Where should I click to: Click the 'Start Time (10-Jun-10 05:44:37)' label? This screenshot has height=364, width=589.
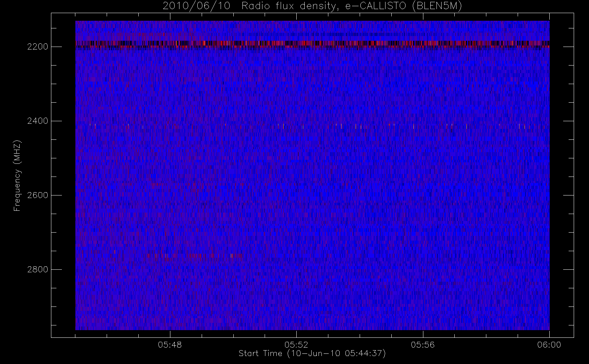pyautogui.click(x=312, y=353)
